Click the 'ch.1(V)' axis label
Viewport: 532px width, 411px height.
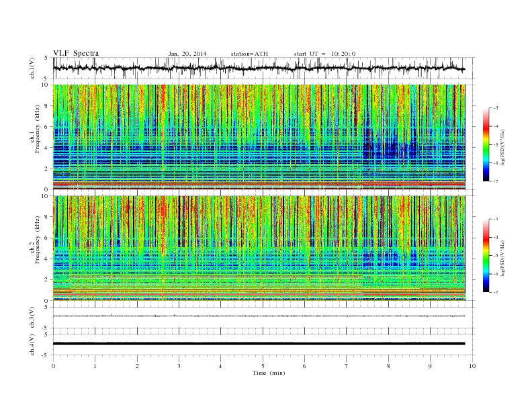[x=32, y=68]
